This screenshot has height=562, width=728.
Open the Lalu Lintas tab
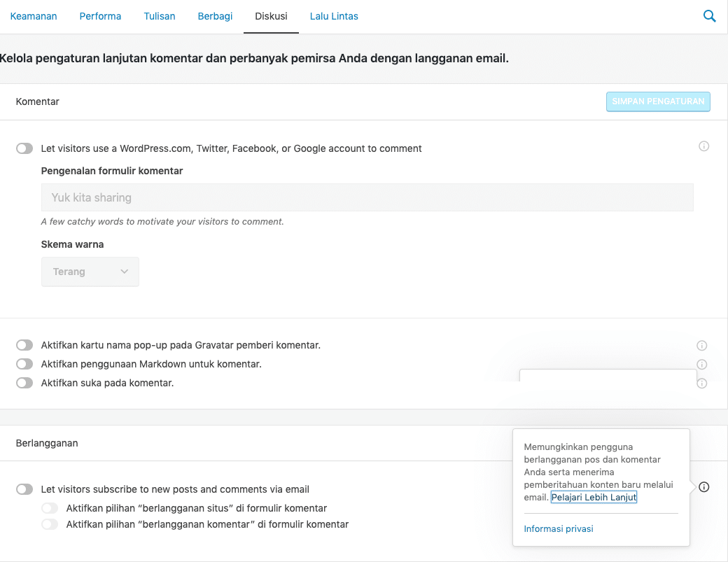(334, 16)
